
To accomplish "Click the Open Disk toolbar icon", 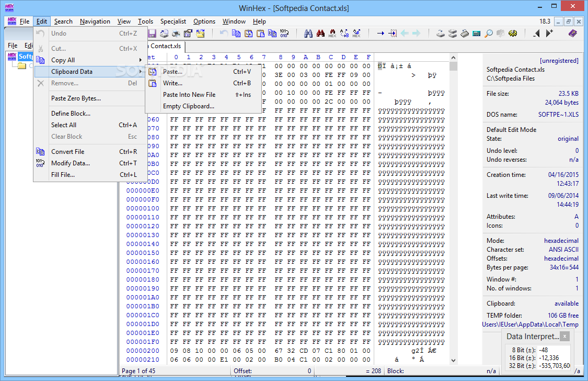I will click(441, 33).
